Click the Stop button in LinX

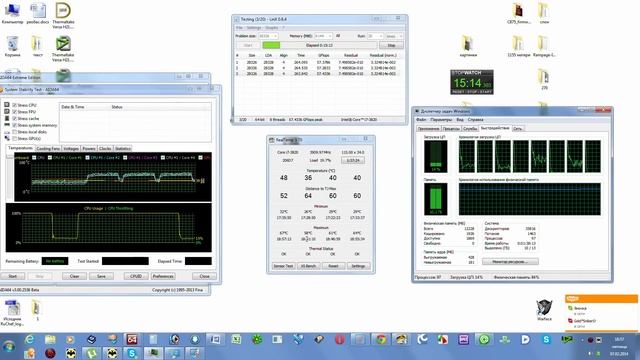(391, 45)
